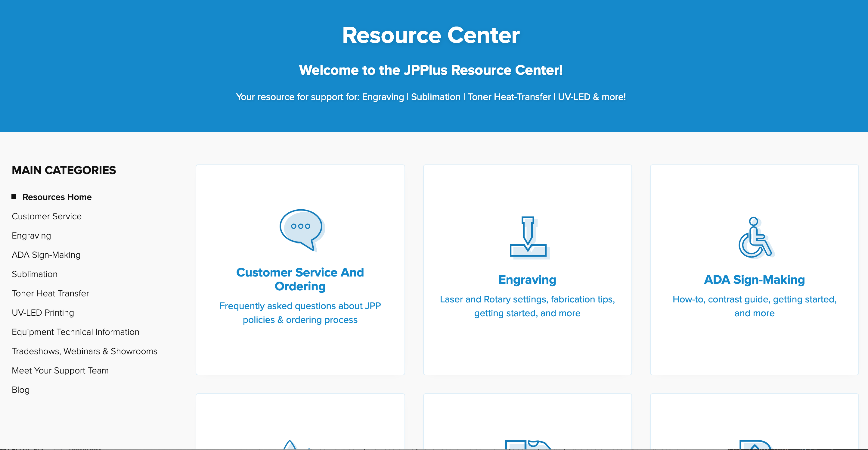The height and width of the screenshot is (450, 868).
Task: Click the MAIN CATEGORIES heading
Action: click(x=64, y=170)
